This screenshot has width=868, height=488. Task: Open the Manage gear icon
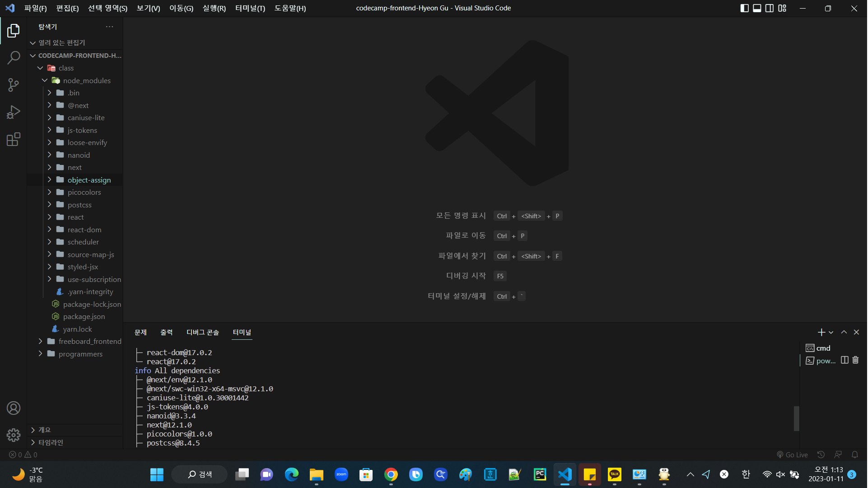(14, 435)
